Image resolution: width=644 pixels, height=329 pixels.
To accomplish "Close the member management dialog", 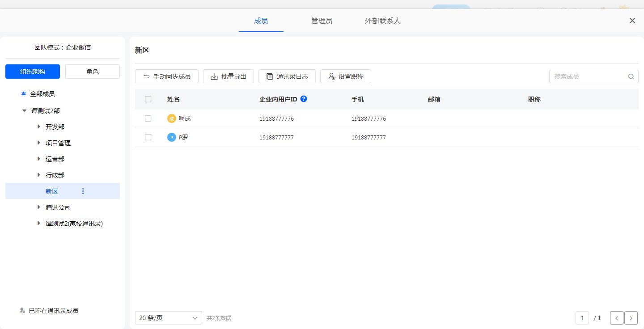I will click(632, 21).
